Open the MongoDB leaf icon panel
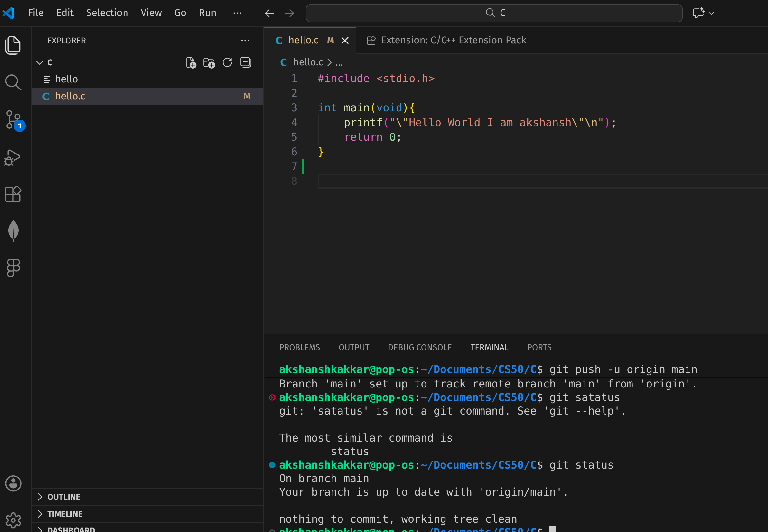Image resolution: width=768 pixels, height=532 pixels. [13, 231]
